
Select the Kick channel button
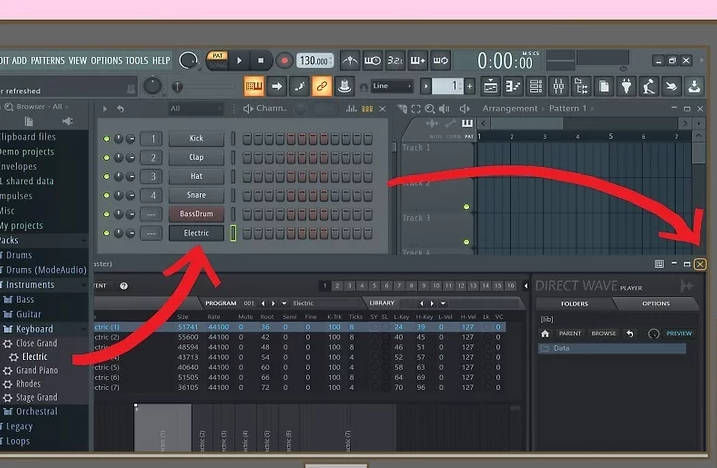tap(196, 138)
